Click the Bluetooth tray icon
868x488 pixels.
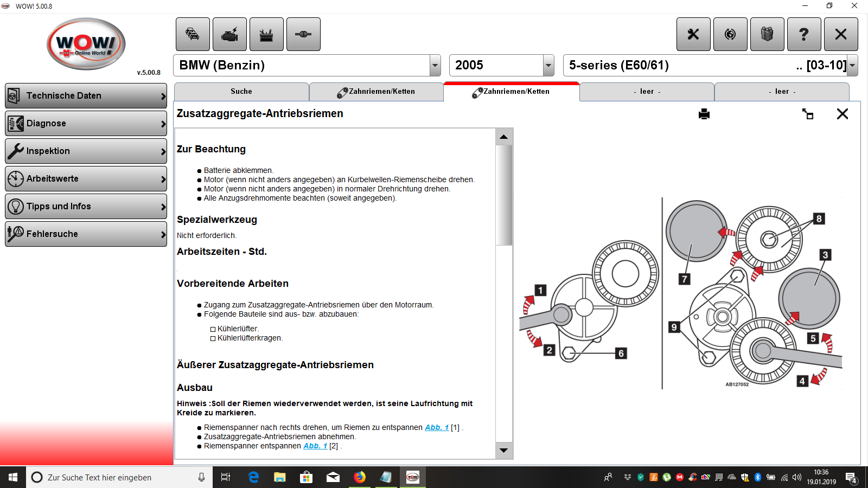coord(758,477)
